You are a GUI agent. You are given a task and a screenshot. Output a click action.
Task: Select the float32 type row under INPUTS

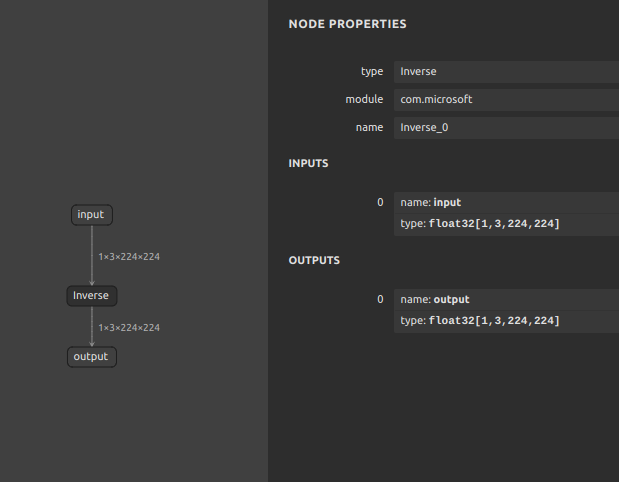[506, 224]
